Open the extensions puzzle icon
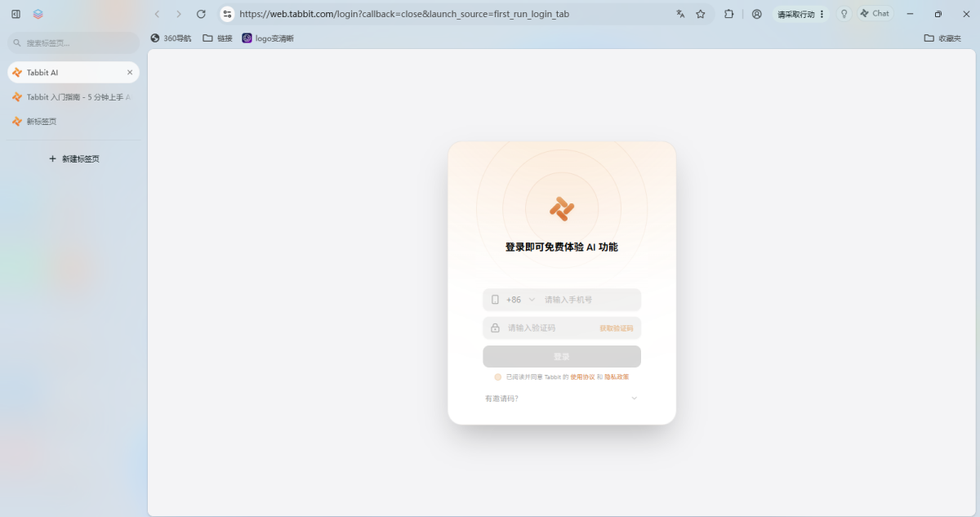This screenshot has height=517, width=980. 729,14
